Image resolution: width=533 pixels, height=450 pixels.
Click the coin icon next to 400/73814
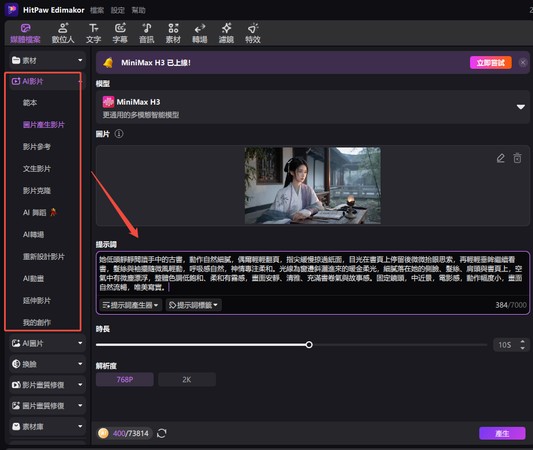pyautogui.click(x=103, y=433)
